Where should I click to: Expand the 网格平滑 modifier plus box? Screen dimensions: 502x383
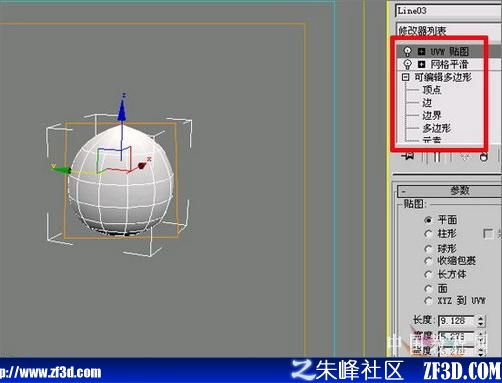[422, 64]
